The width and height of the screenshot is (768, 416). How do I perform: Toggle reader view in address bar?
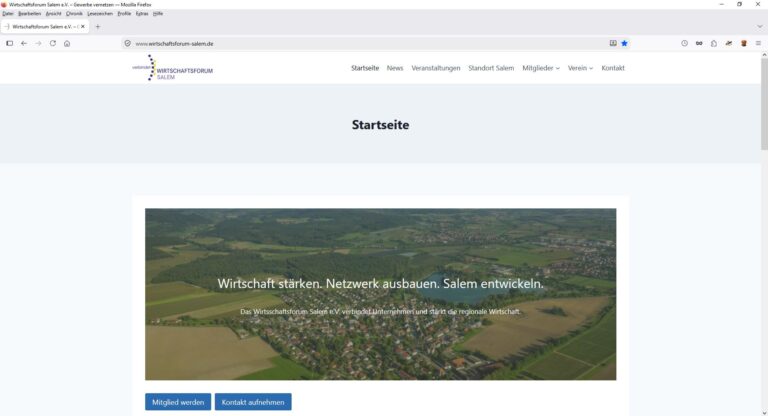click(x=613, y=43)
